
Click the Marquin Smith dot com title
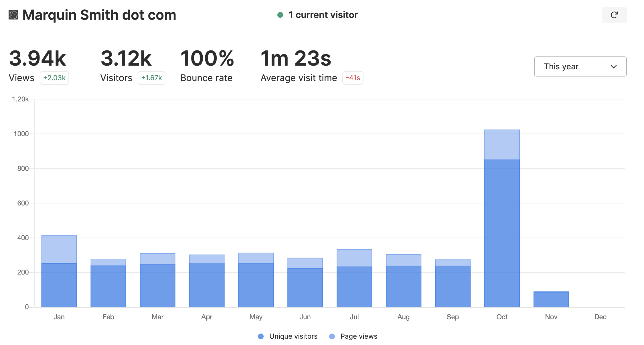pos(99,15)
